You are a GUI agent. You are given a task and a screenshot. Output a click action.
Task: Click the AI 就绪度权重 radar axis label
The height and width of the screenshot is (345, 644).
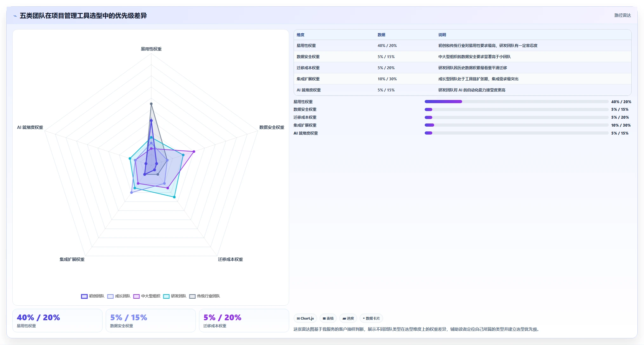30,127
